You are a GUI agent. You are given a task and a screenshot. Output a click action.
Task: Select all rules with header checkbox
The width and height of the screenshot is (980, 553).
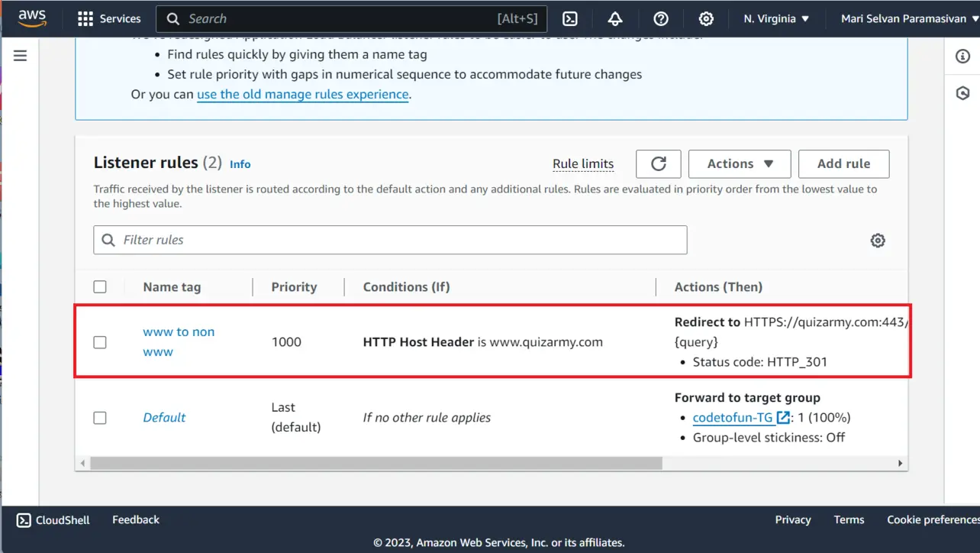coord(100,287)
